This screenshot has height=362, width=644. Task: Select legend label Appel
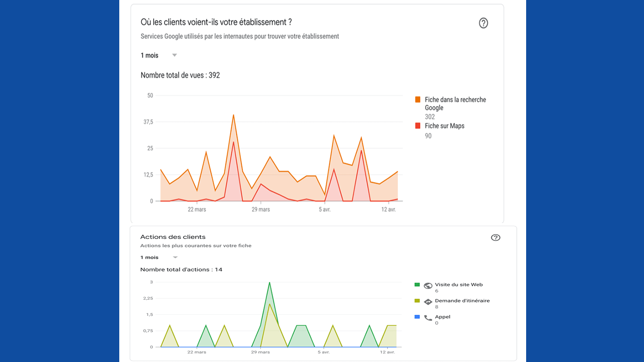click(x=443, y=317)
